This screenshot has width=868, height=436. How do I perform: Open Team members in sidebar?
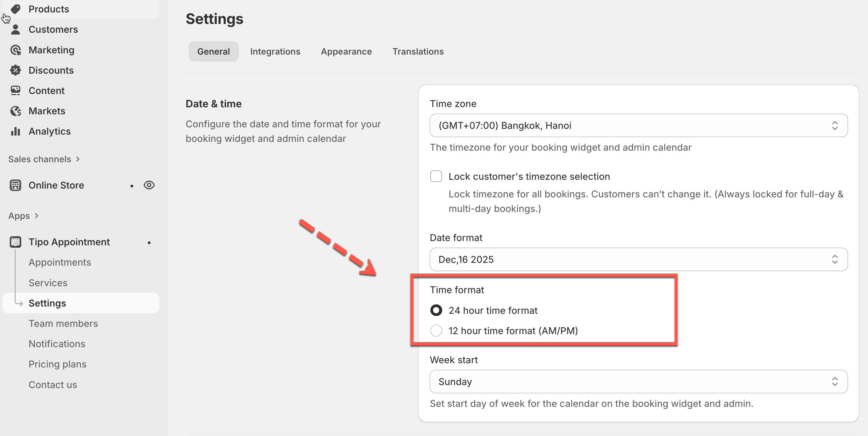(x=63, y=324)
